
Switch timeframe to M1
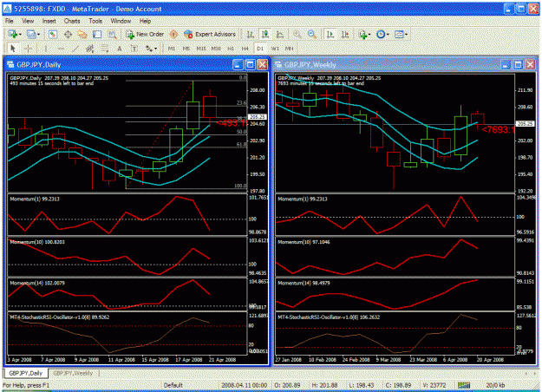[172, 49]
